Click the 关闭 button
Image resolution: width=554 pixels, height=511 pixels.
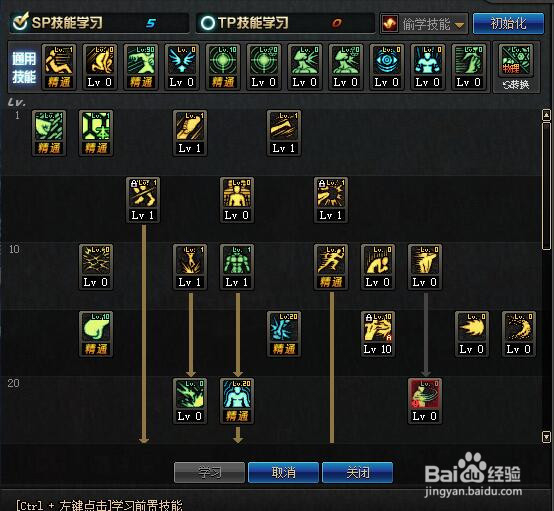358,472
